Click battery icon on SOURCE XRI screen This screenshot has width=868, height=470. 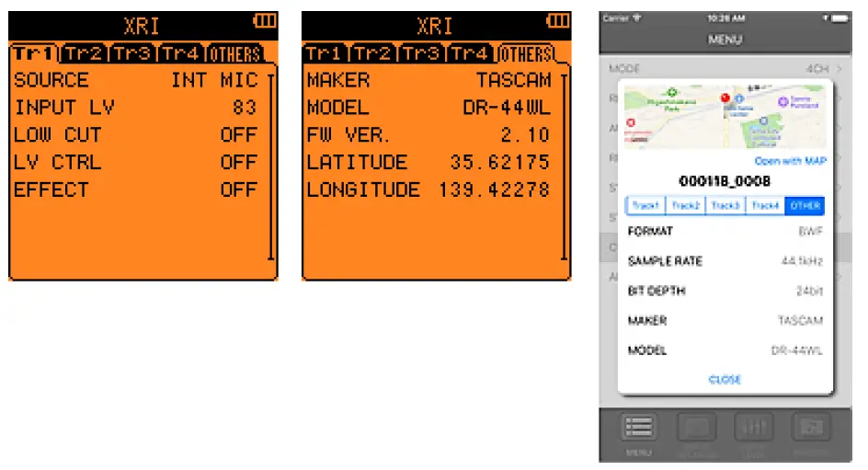pos(265,21)
